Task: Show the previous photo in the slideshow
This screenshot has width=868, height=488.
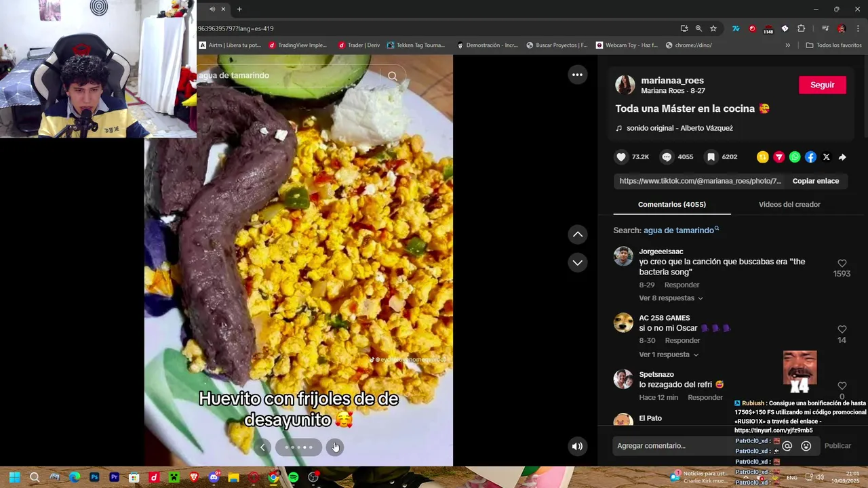Action: (262, 447)
